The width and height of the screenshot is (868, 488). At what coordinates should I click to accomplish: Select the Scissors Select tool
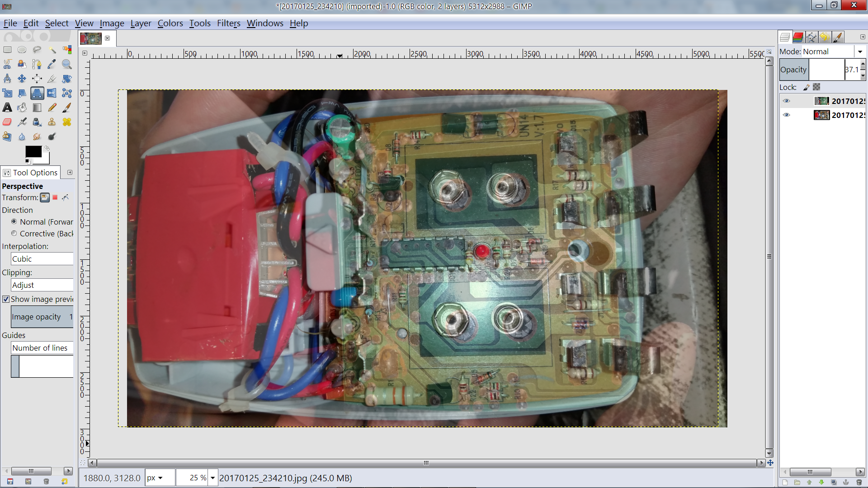pos(7,64)
